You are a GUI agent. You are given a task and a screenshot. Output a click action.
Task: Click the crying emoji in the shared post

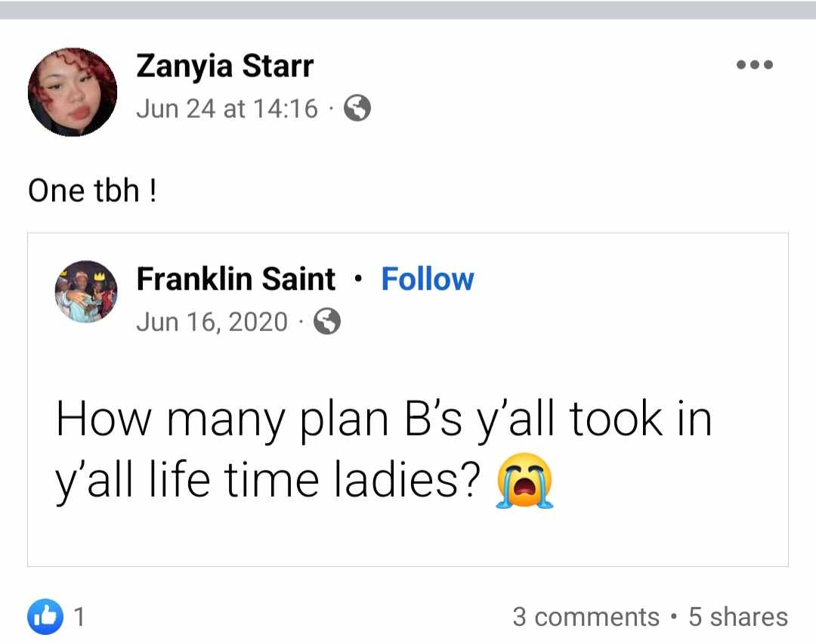(524, 481)
